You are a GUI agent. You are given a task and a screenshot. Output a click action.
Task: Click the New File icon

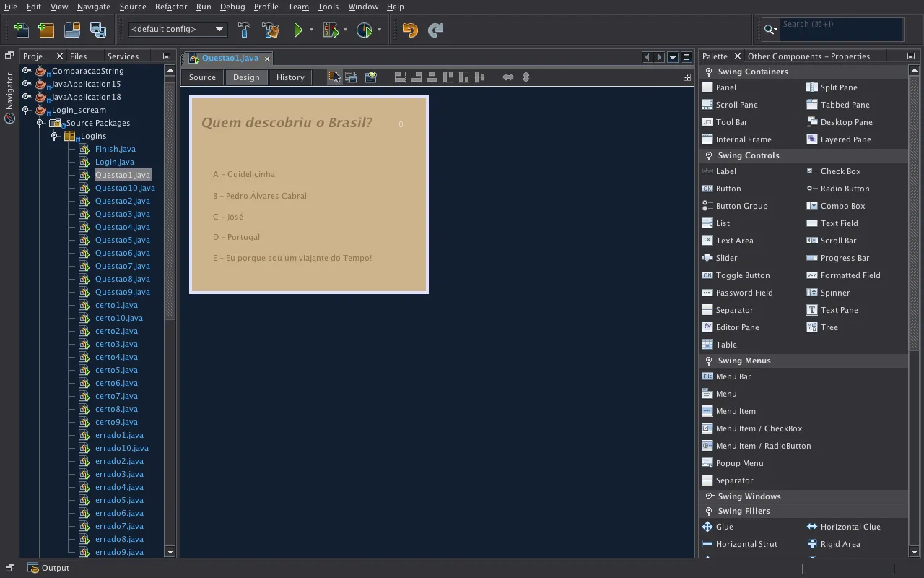coord(22,30)
